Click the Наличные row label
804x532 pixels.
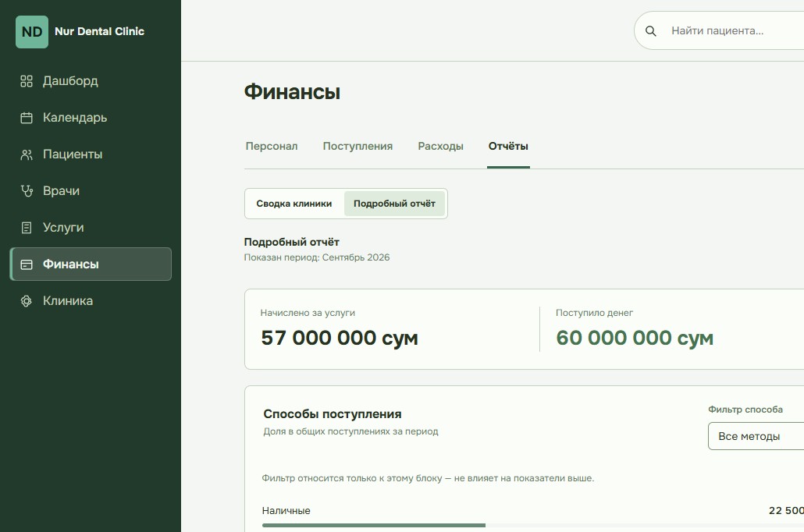tap(286, 510)
